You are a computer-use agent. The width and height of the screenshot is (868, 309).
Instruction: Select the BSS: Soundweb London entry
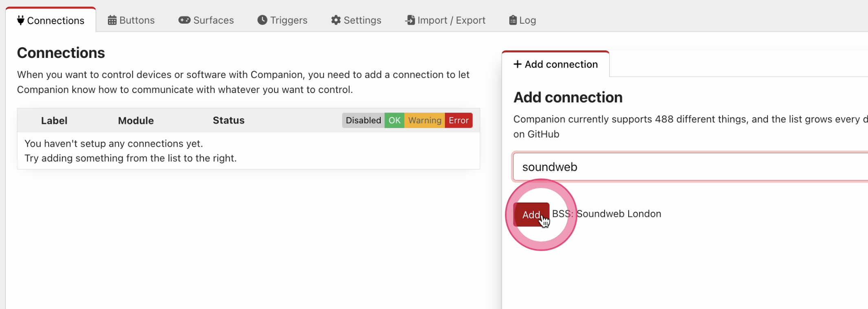point(606,214)
